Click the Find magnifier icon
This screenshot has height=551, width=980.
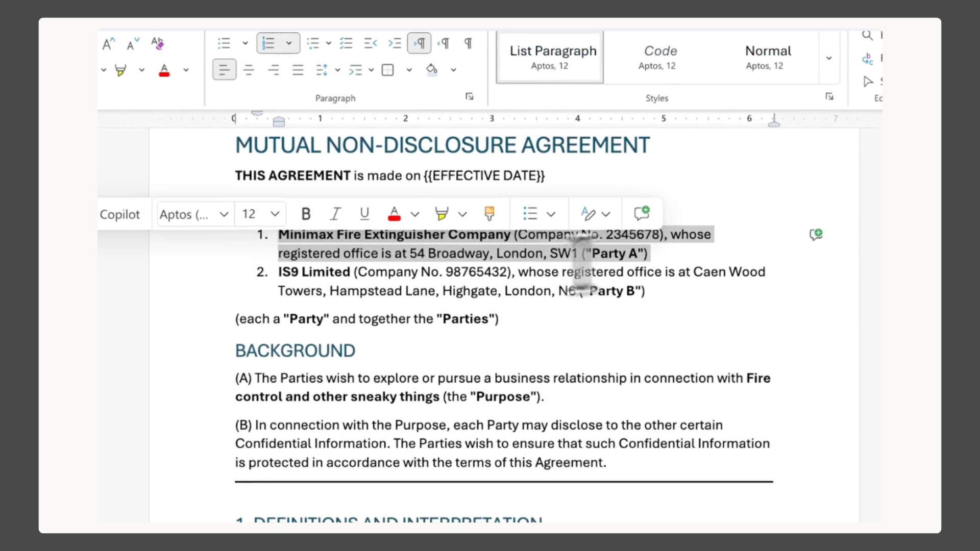coord(867,35)
